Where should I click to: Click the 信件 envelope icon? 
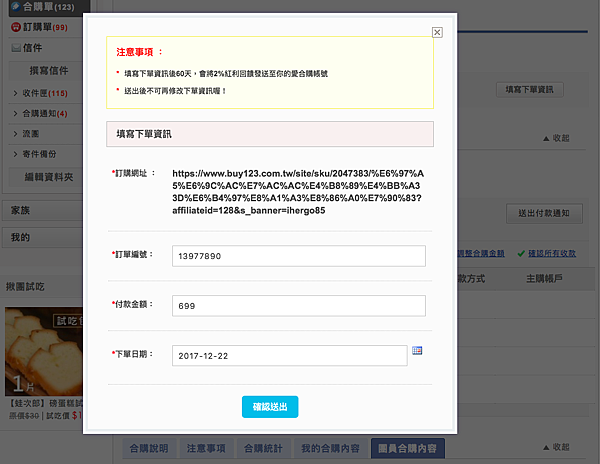[x=16, y=48]
